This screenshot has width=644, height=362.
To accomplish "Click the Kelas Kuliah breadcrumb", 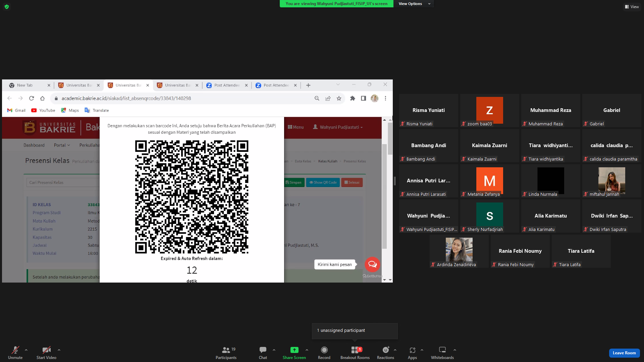I will point(328,161).
